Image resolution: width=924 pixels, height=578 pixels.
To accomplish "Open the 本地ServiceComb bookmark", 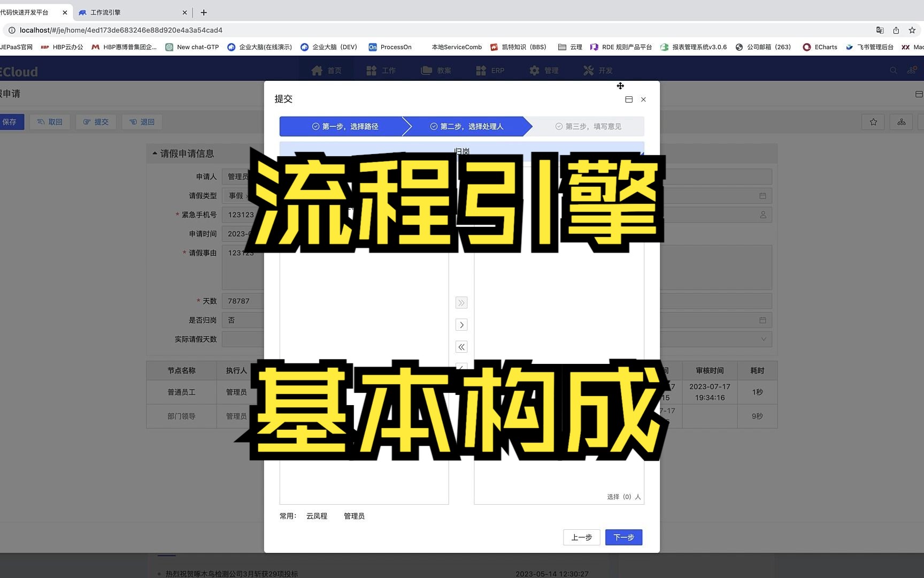I will [x=457, y=47].
